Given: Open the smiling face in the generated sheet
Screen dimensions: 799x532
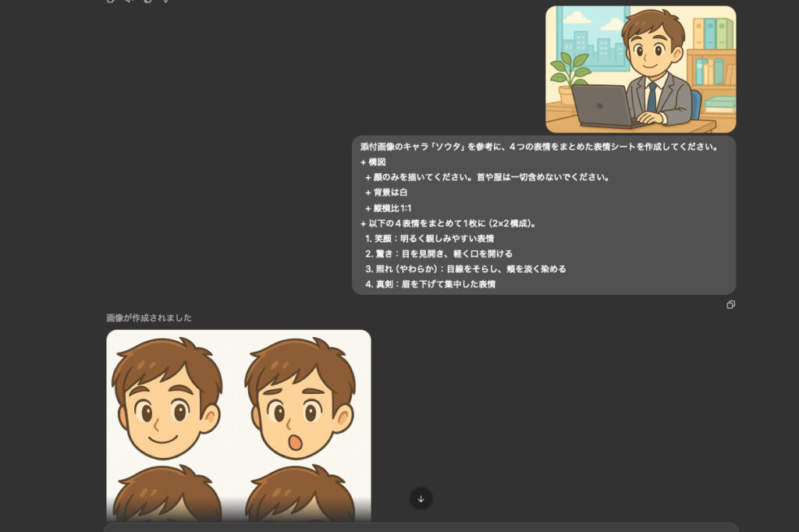Looking at the screenshot, I should (166, 398).
